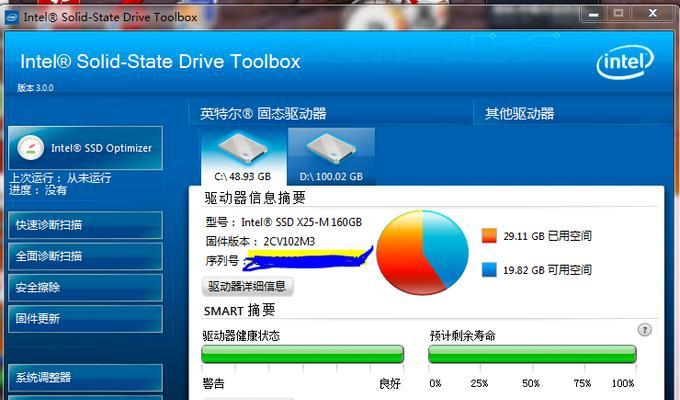Click the C: drive SSD icon
The width and height of the screenshot is (680, 400).
point(243,148)
